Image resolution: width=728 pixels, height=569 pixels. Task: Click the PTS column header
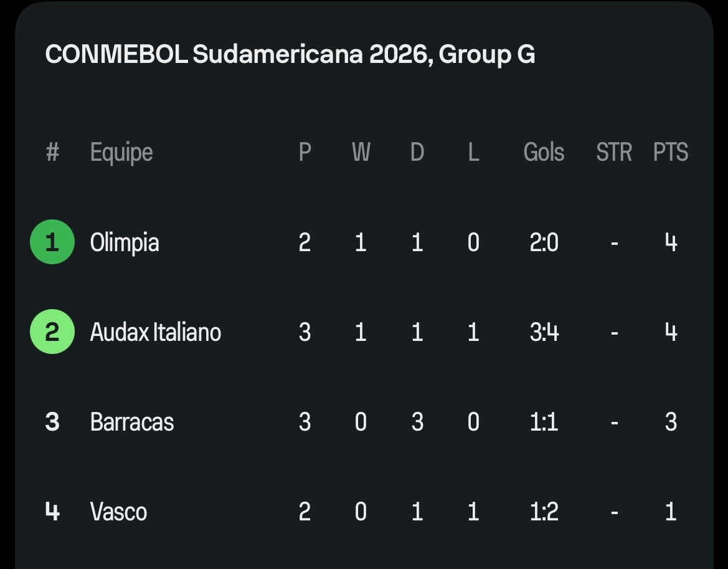point(671,152)
